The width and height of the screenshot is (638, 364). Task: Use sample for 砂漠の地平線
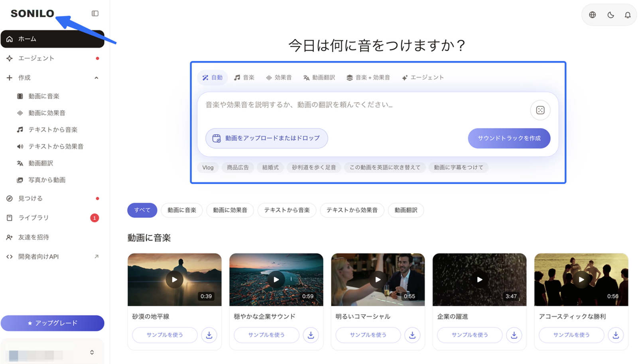[165, 335]
